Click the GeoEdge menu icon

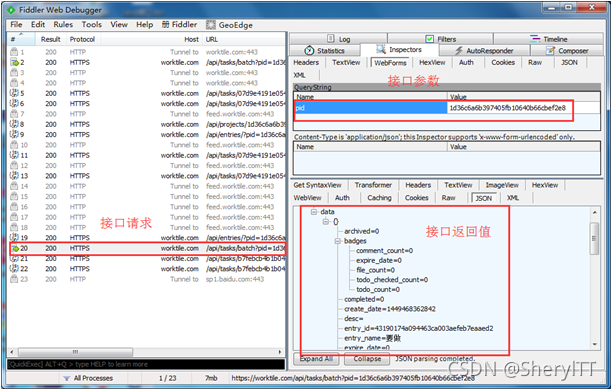[211, 25]
